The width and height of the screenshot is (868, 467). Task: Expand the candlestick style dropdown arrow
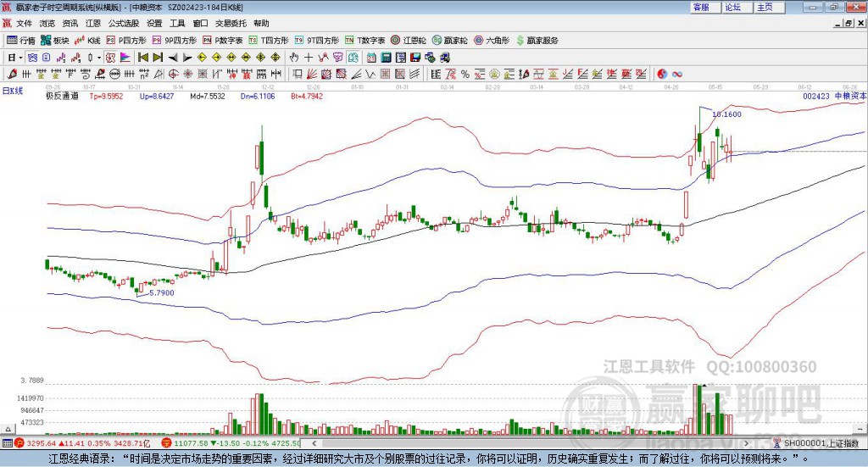99,58
